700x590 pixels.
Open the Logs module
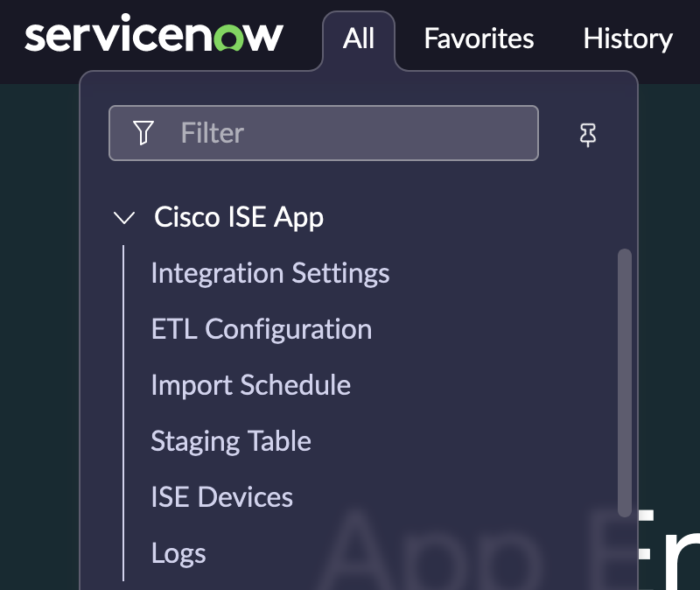tap(178, 554)
